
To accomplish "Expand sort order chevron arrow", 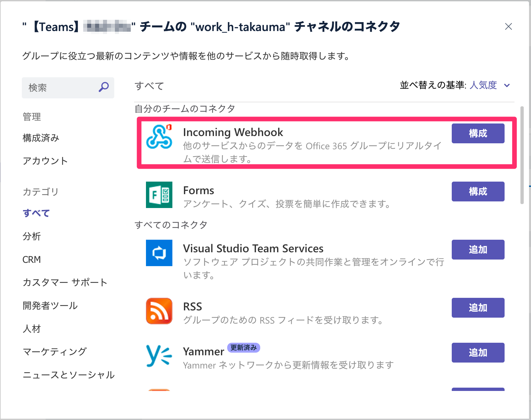I will [x=507, y=86].
